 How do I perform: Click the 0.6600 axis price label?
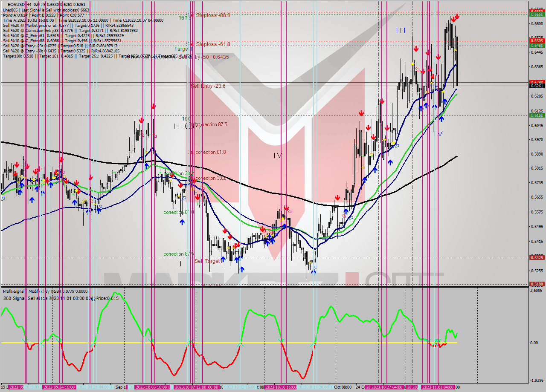536,24
